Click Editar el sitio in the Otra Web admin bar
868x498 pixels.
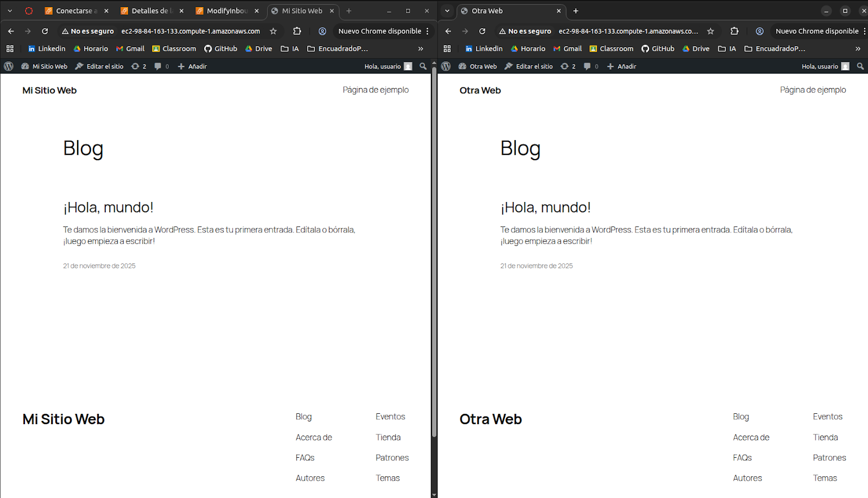click(529, 66)
